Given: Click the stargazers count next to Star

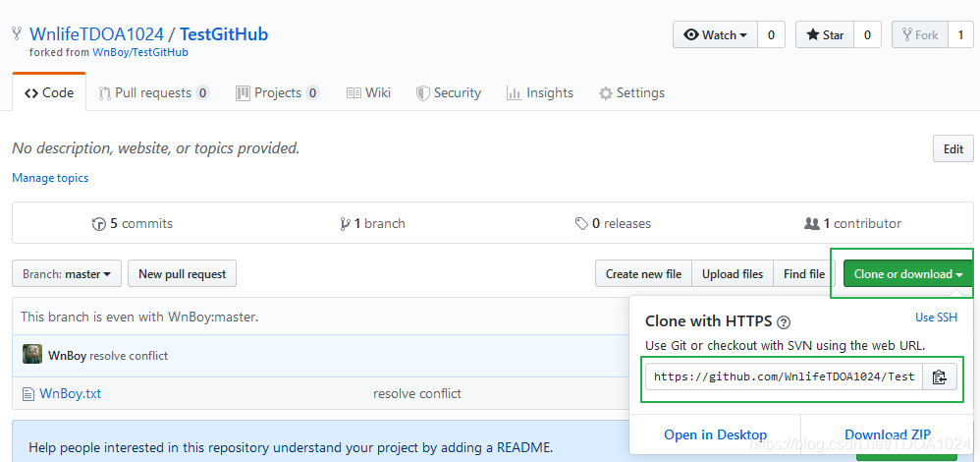Looking at the screenshot, I should pyautogui.click(x=867, y=35).
